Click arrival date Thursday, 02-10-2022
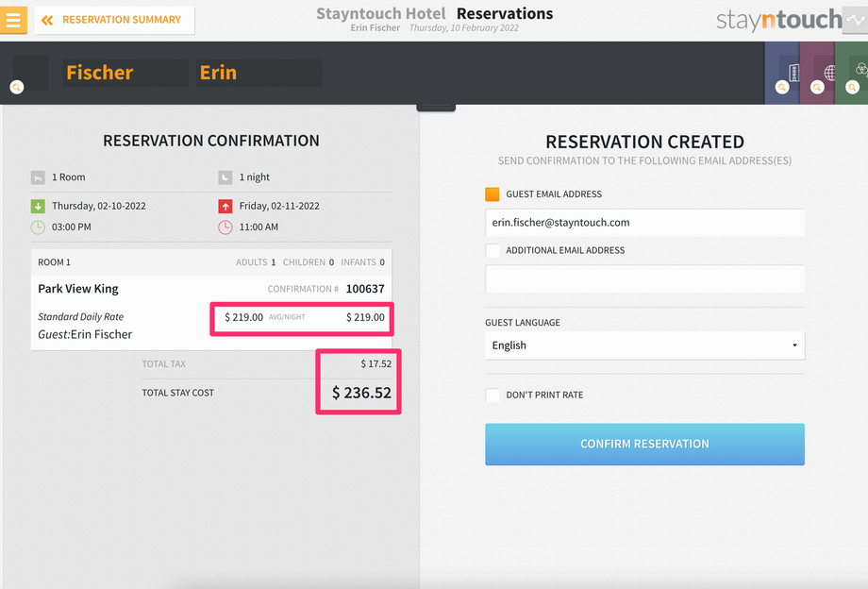868x589 pixels. click(99, 206)
